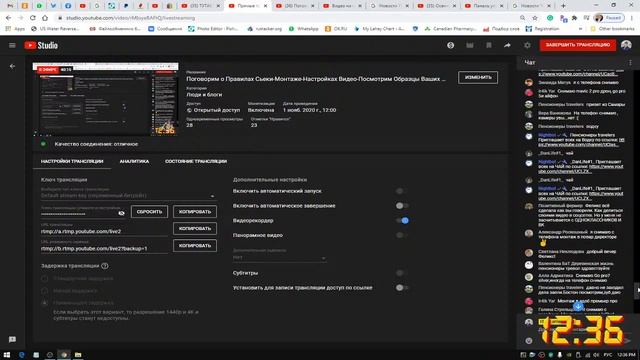This screenshot has width=640, height=360.
Task: Toggle the Панорамное видео switch
Action: click(x=402, y=235)
